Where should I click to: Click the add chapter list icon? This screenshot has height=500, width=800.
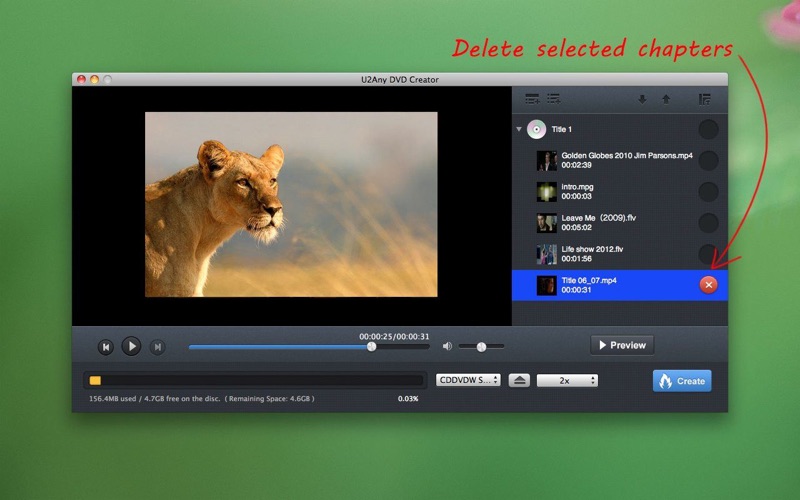coord(554,99)
